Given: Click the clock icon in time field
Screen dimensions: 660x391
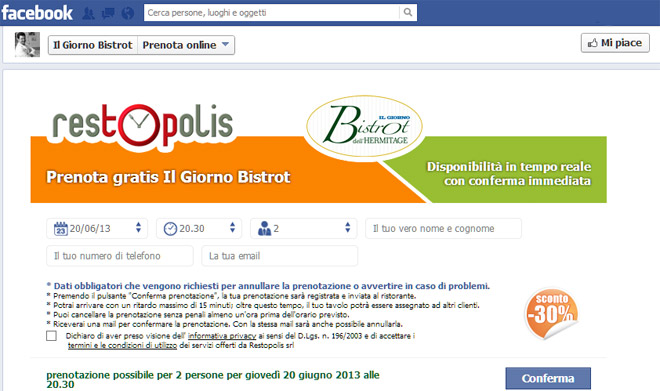Looking at the screenshot, I should point(170,229).
